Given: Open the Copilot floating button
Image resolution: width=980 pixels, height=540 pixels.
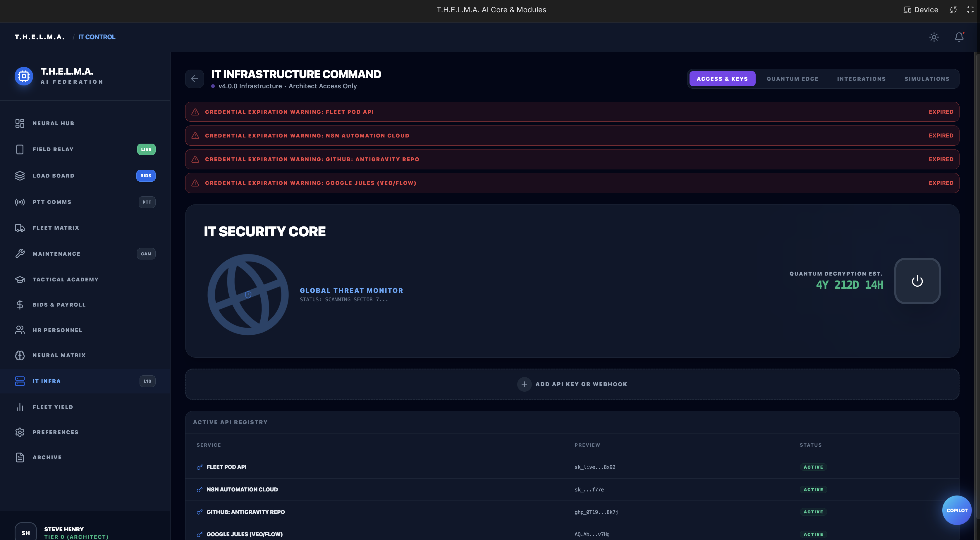Looking at the screenshot, I should tap(956, 510).
